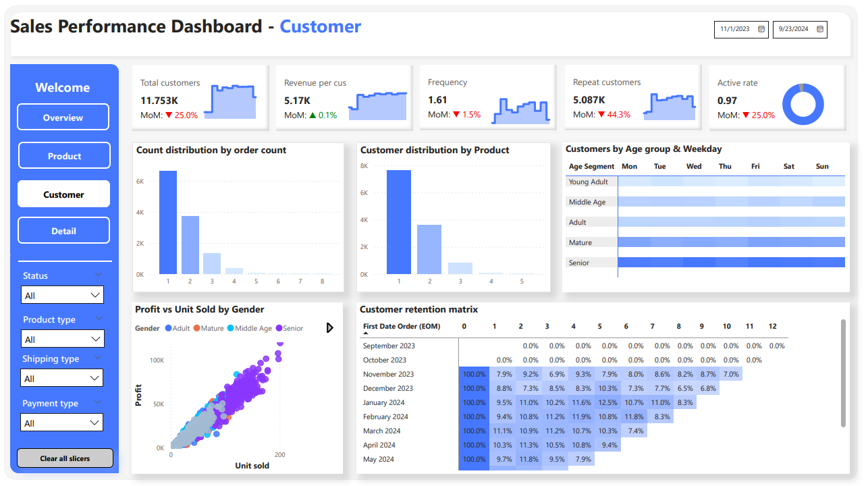Open the Status slicer dropdown
This screenshot has width=868, height=486.
click(62, 295)
